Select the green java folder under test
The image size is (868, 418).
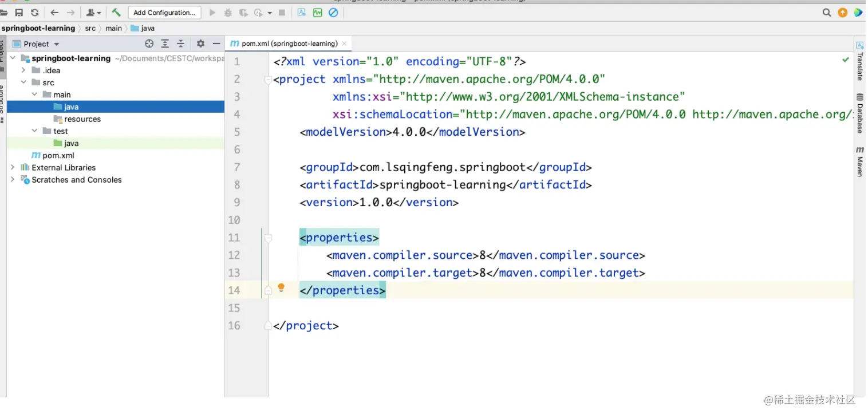71,143
